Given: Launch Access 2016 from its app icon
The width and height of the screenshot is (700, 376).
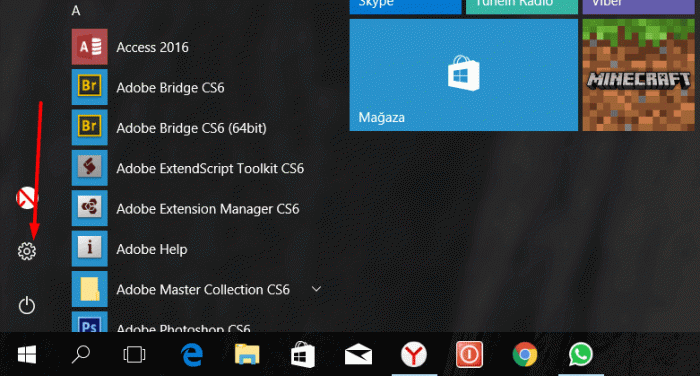Looking at the screenshot, I should tap(90, 47).
